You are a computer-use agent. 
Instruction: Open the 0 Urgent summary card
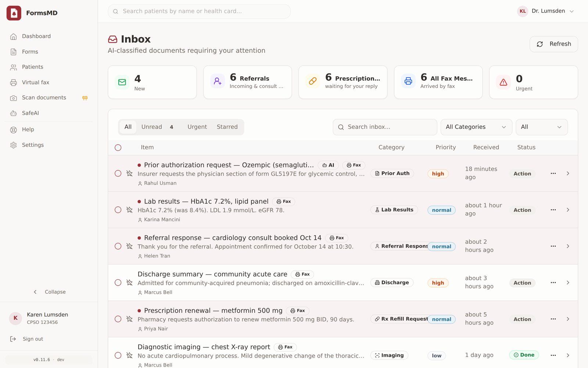coord(533,82)
